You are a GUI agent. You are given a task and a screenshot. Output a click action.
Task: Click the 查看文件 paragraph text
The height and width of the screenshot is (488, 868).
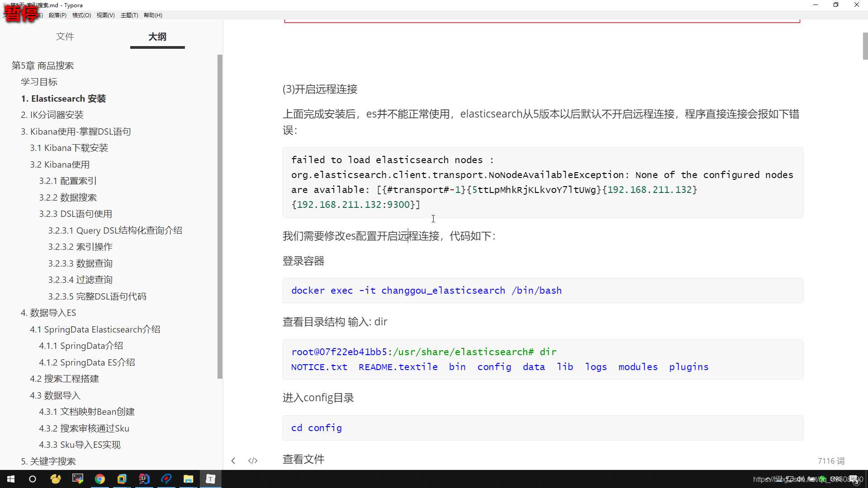point(303,459)
